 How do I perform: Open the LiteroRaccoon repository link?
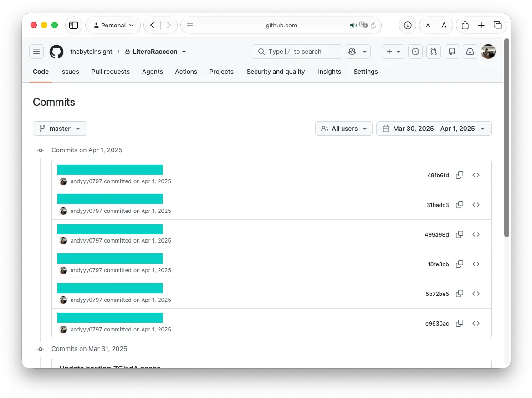coord(155,52)
